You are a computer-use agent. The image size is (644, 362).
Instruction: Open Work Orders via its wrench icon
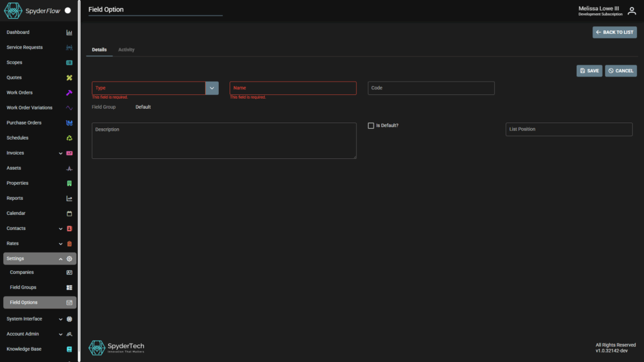pos(69,92)
